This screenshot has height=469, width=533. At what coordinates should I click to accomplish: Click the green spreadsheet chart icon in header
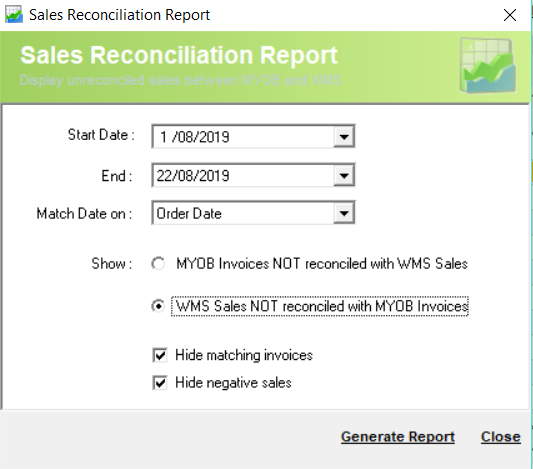(x=488, y=66)
